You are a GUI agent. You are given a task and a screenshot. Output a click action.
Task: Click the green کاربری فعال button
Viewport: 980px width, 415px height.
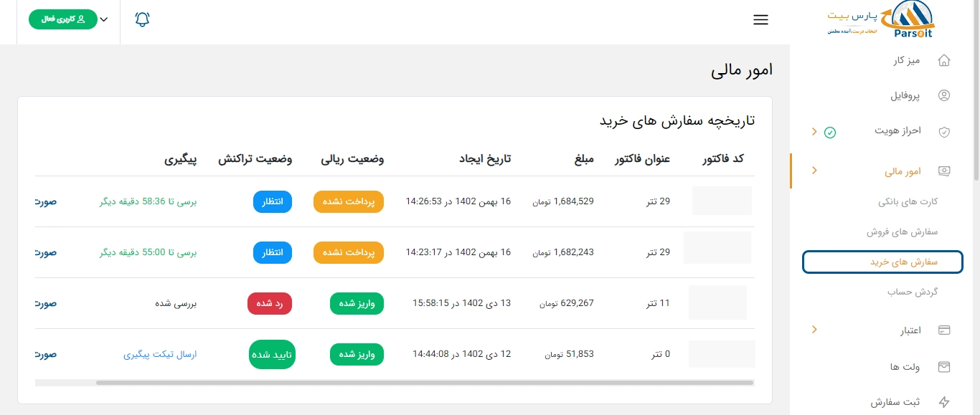62,19
